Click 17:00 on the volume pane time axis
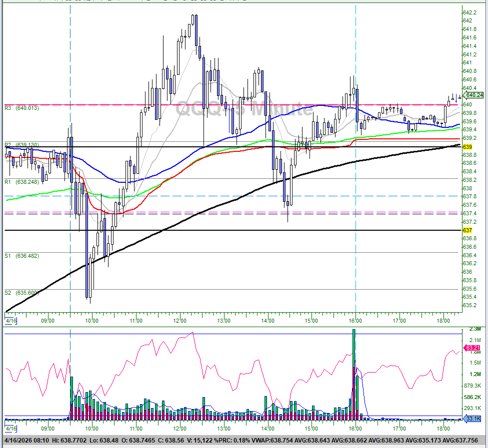 tap(399, 429)
